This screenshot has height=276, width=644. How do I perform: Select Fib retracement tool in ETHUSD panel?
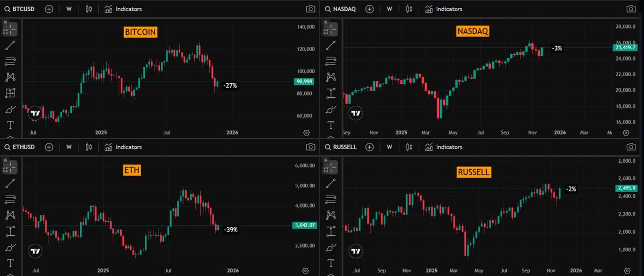10,199
